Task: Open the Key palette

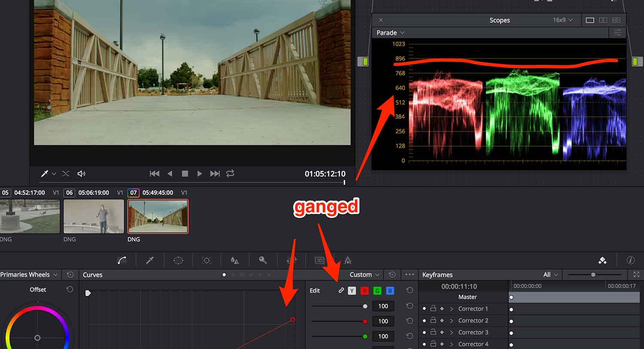Action: click(263, 260)
